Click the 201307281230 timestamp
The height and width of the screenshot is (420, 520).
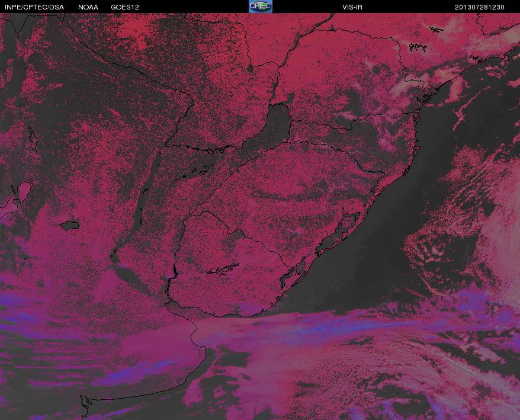480,7
